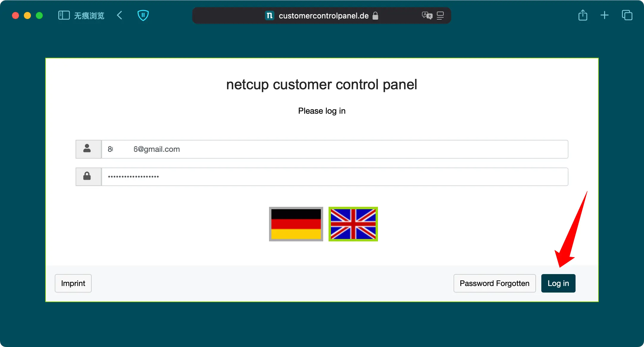The height and width of the screenshot is (347, 644).
Task: Switch language to German flag
Action: pyautogui.click(x=296, y=224)
